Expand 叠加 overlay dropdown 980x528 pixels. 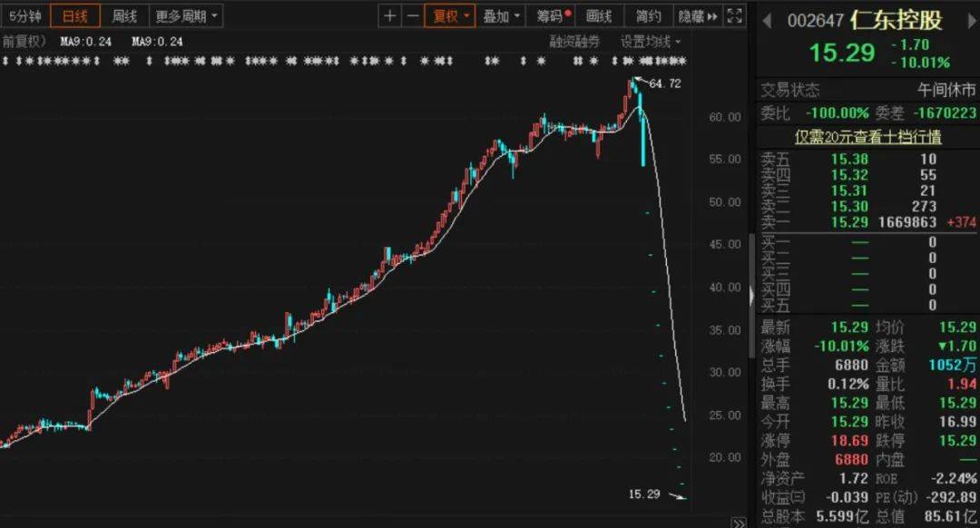(x=501, y=15)
